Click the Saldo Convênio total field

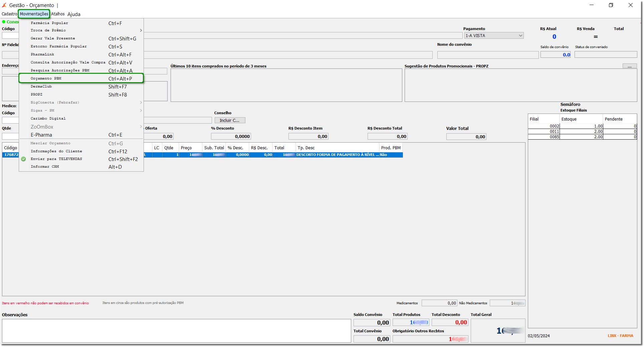click(x=372, y=323)
